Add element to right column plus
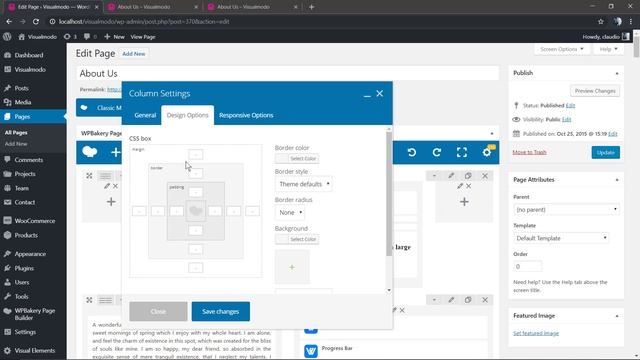The image size is (640, 360). (x=464, y=202)
